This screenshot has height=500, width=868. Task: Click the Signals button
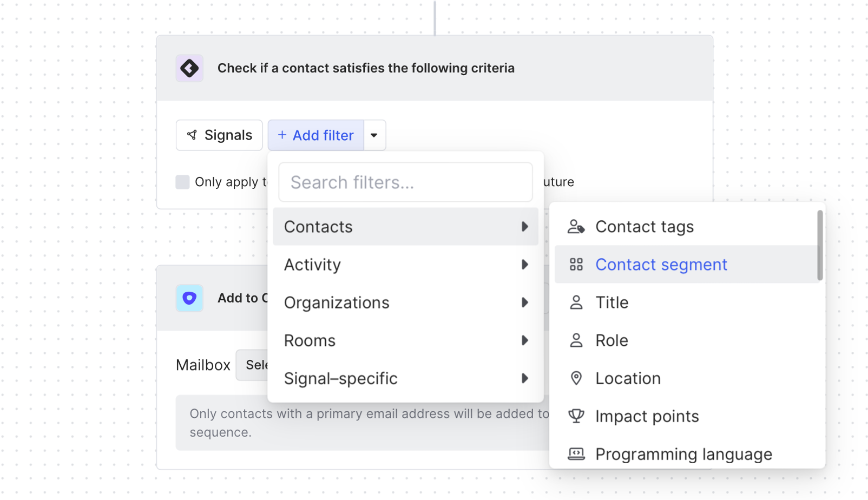[219, 135]
